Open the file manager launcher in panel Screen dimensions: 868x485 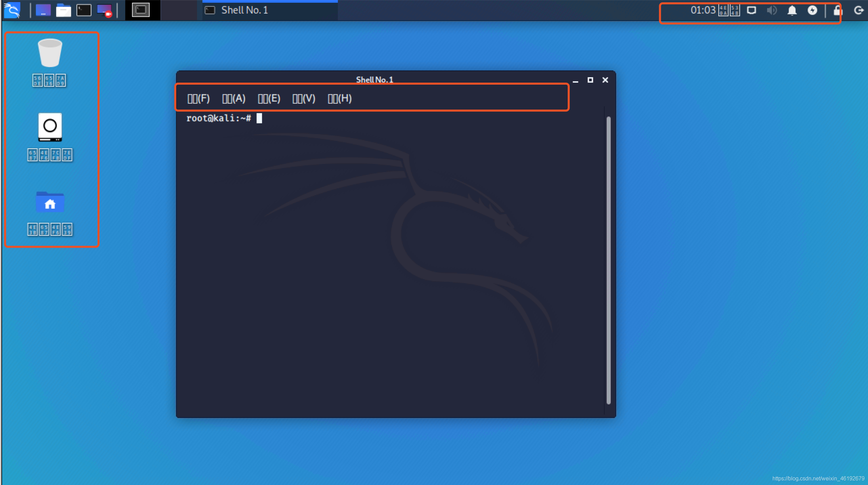[63, 10]
